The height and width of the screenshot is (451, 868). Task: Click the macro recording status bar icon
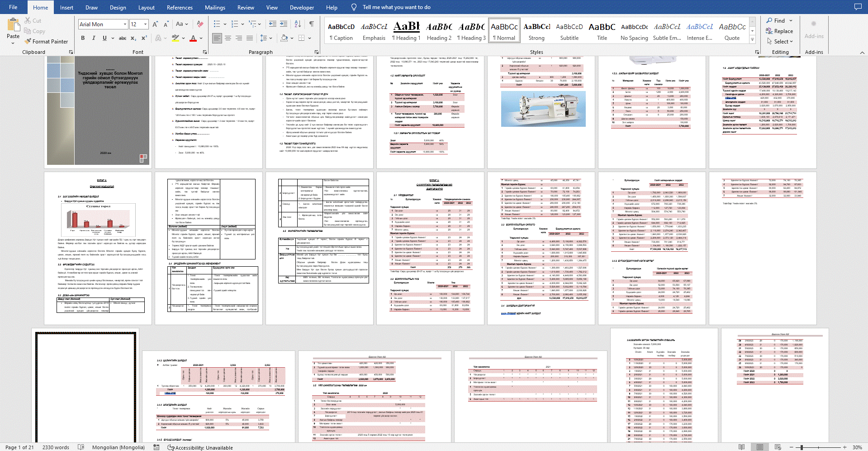tap(157, 447)
